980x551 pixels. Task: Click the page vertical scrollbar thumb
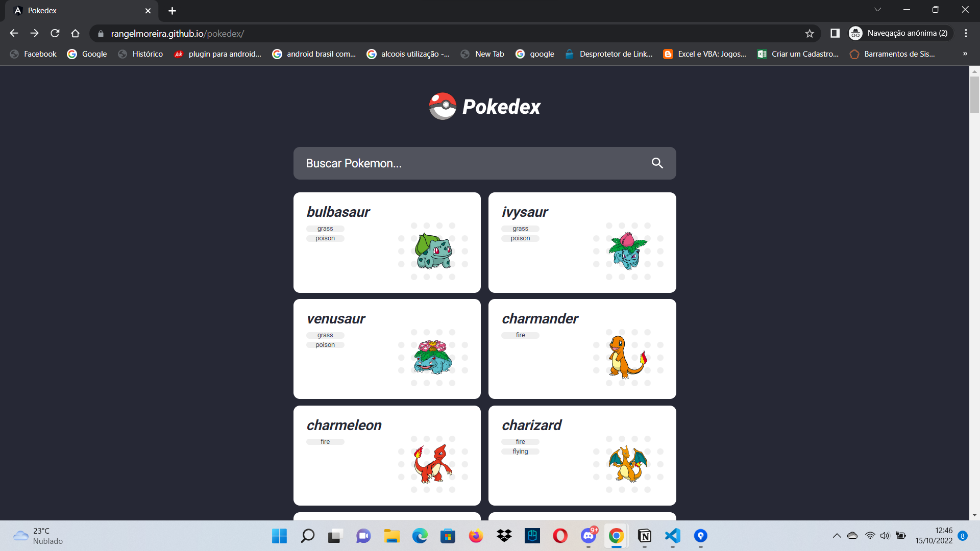[x=974, y=94]
